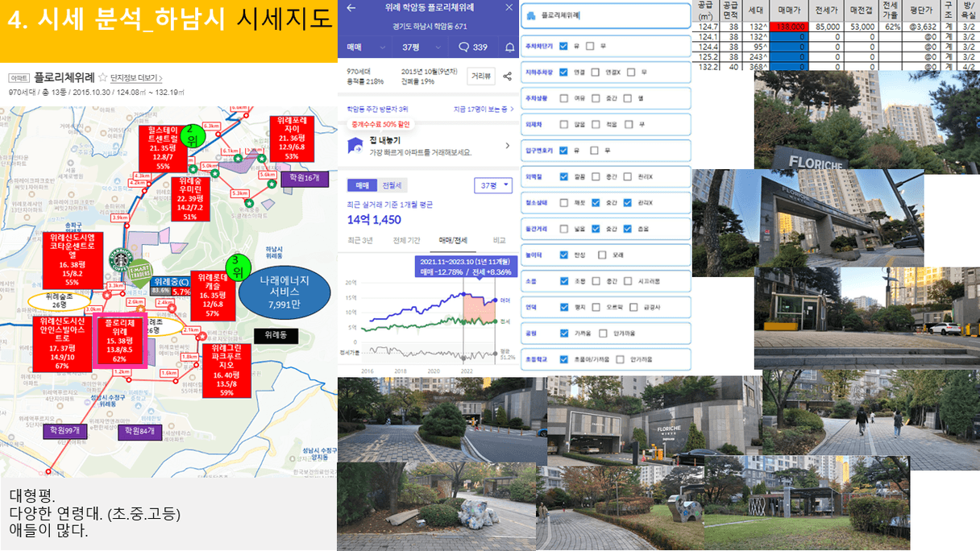
Task: Switch to the 전체 기간 tab
Action: [407, 240]
